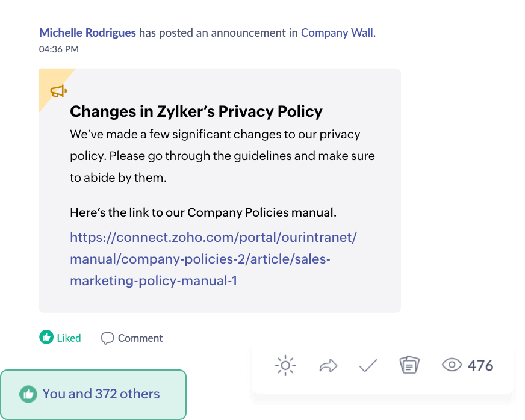This screenshot has height=420, width=525.
Task: Click the share arrow icon
Action: (x=328, y=366)
